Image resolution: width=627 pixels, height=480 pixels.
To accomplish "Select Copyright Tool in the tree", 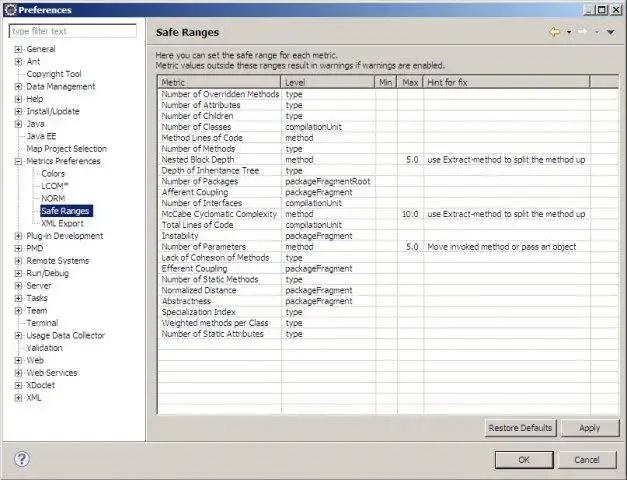I will 54,74.
